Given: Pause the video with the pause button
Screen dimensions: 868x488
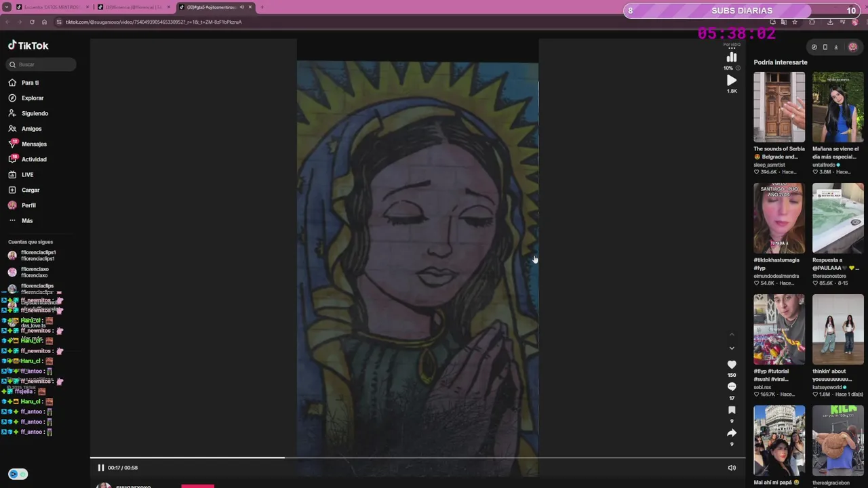Looking at the screenshot, I should [x=100, y=468].
